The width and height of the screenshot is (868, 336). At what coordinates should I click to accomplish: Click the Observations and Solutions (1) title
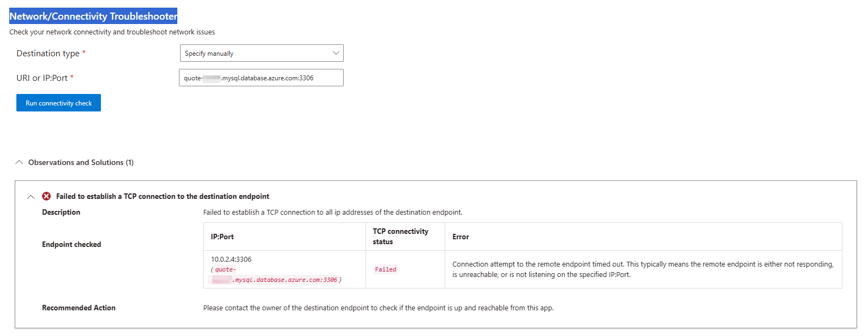tap(81, 162)
